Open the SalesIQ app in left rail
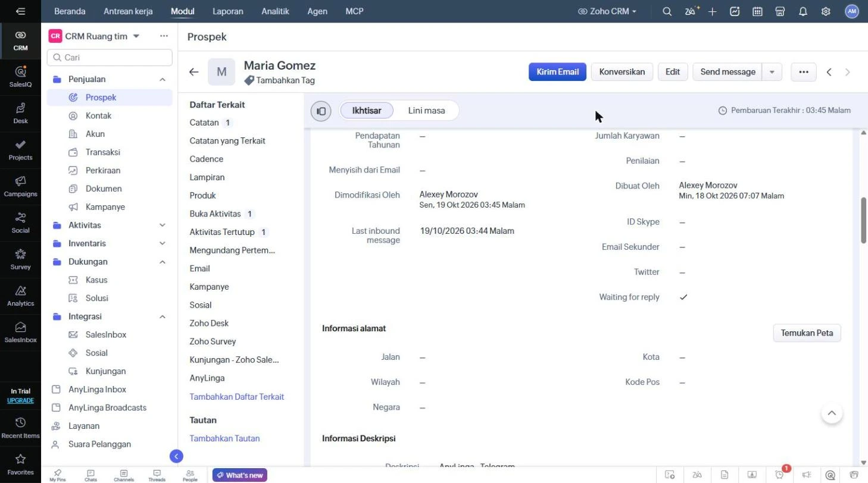 click(20, 76)
